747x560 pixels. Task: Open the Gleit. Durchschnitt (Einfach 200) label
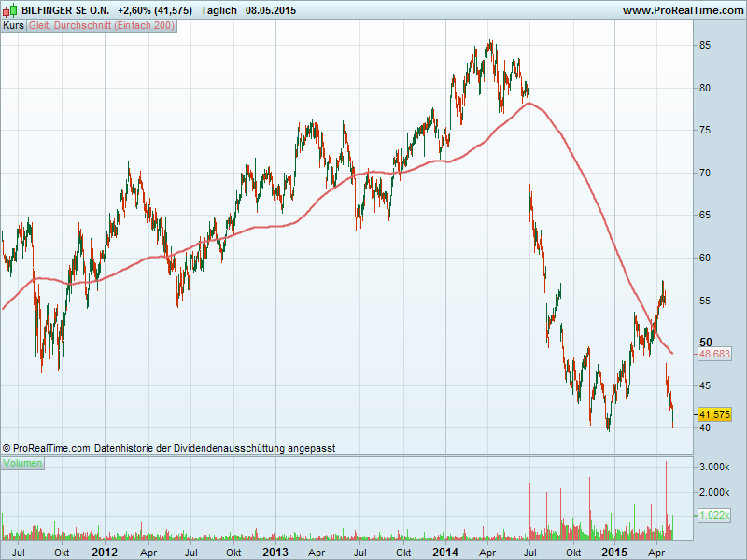coord(101,26)
